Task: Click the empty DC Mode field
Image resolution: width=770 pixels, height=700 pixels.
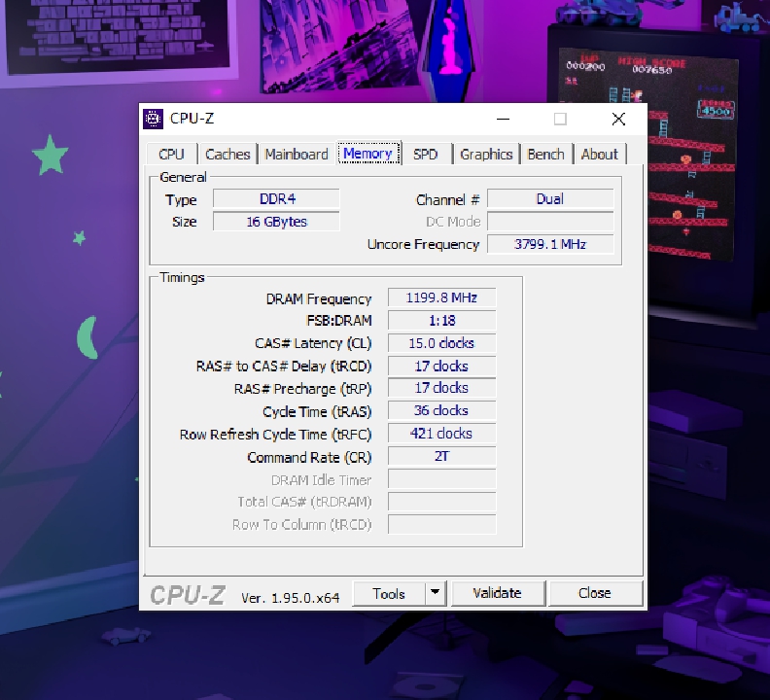Action: pyautogui.click(x=550, y=222)
